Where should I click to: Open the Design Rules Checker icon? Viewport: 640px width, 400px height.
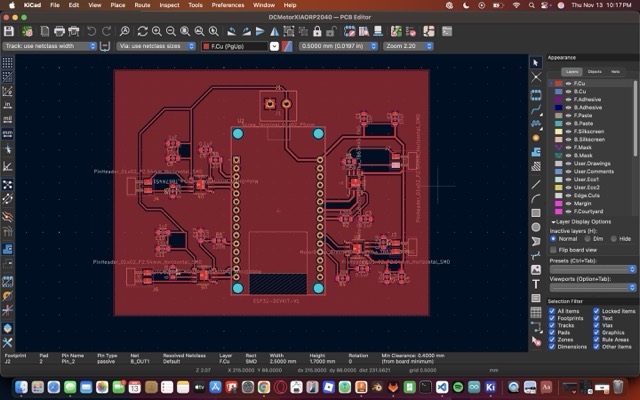click(411, 31)
